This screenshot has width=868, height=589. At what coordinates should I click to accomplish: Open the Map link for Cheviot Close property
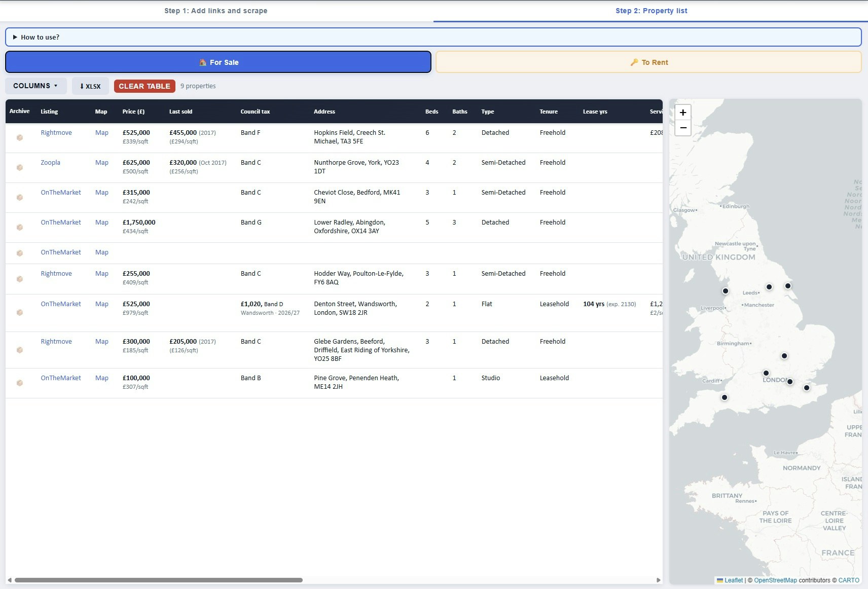[x=101, y=192]
